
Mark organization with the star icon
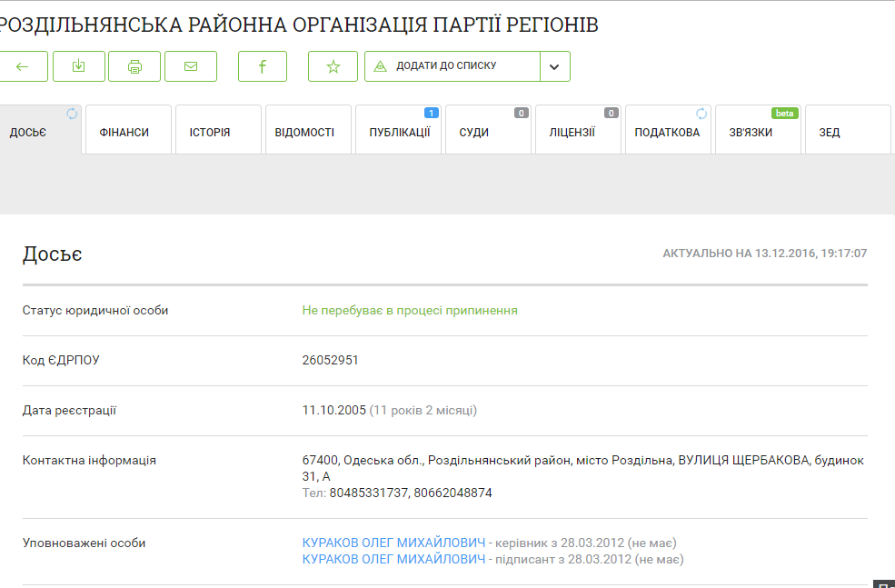(333, 66)
